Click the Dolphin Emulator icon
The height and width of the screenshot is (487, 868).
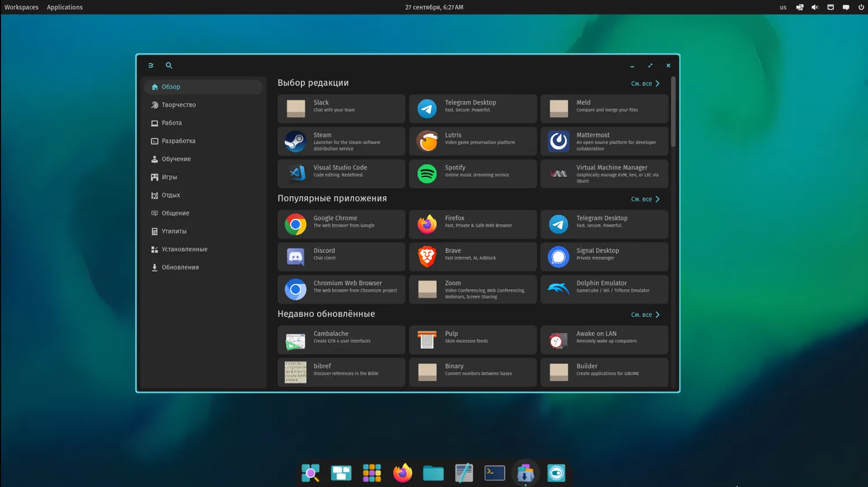[558, 289]
